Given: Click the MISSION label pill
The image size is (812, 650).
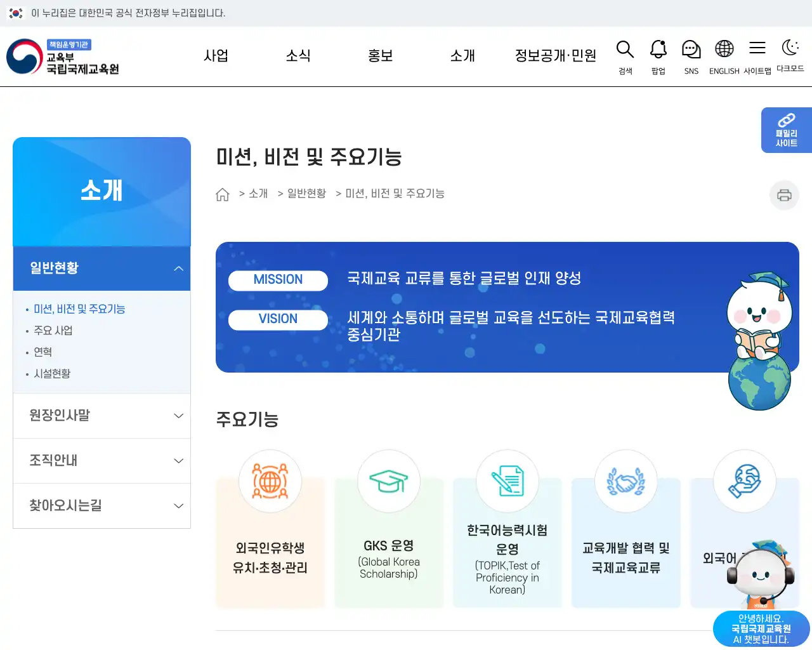Looking at the screenshot, I should coord(278,280).
